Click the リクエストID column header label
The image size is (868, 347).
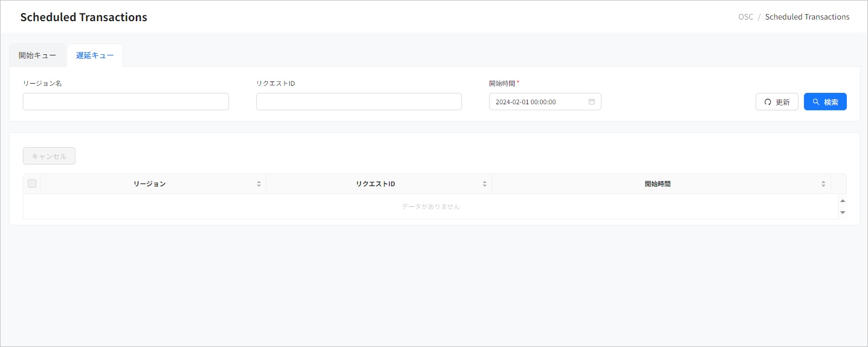375,184
